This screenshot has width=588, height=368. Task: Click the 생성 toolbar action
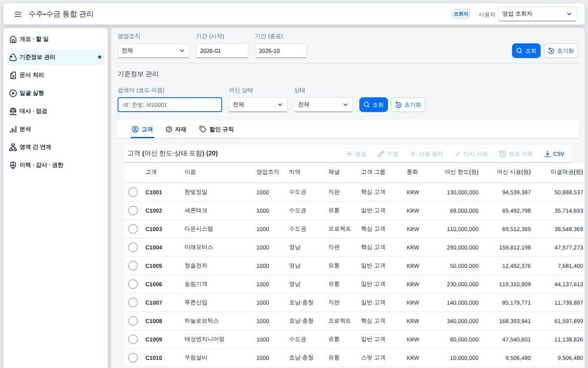tap(356, 154)
